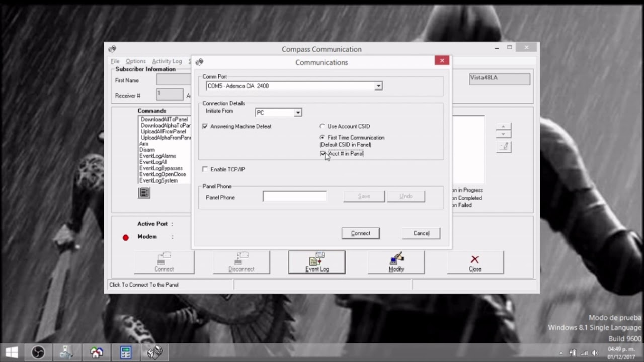
Task: Click the Receiver # field
Action: point(170,95)
